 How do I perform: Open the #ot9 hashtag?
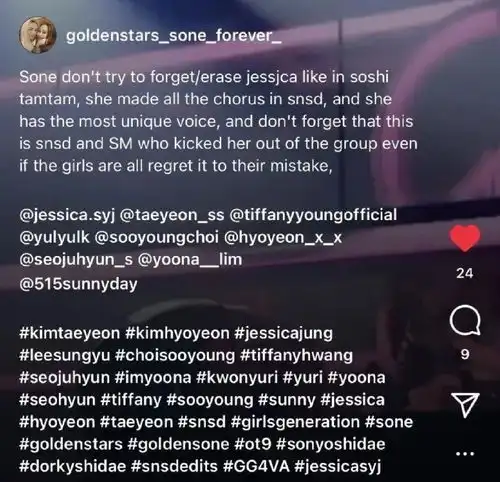pos(253,444)
